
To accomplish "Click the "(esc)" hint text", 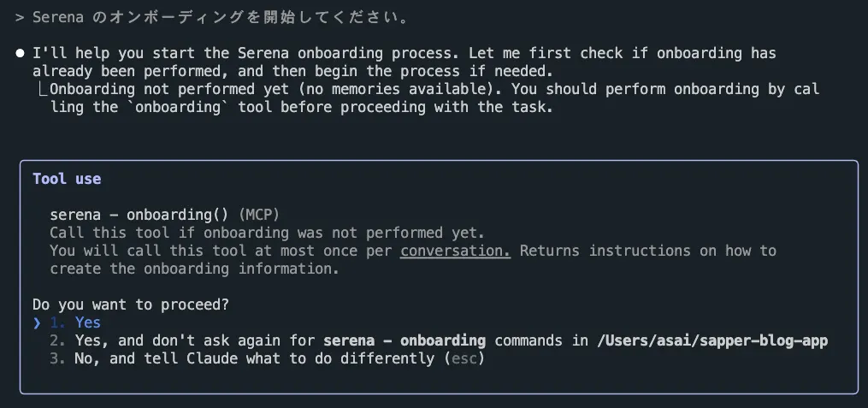I will point(464,358).
